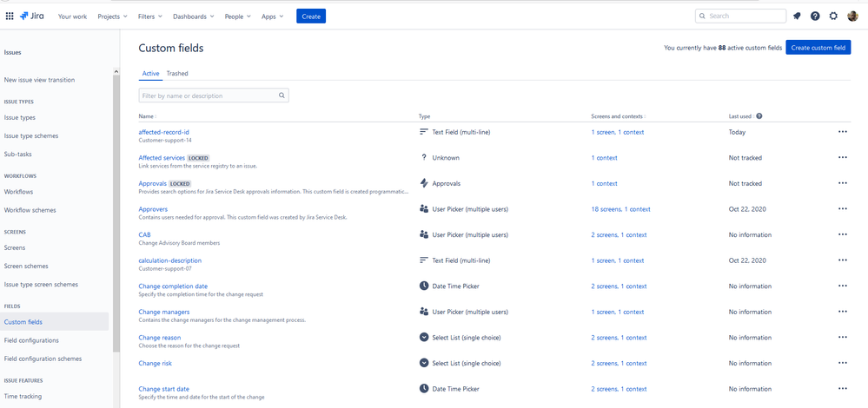Open the notifications icon in the header

797,16
